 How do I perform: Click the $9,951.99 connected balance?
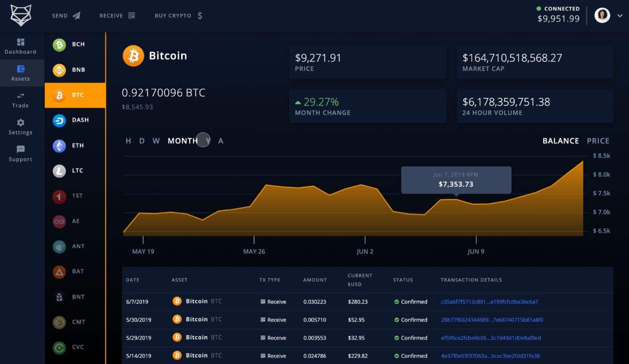point(559,19)
